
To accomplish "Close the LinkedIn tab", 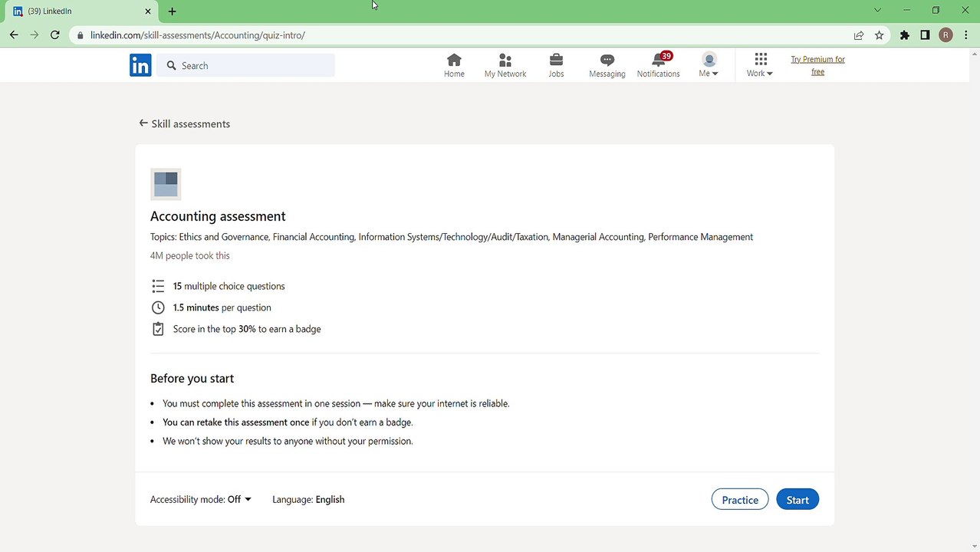I will [148, 11].
